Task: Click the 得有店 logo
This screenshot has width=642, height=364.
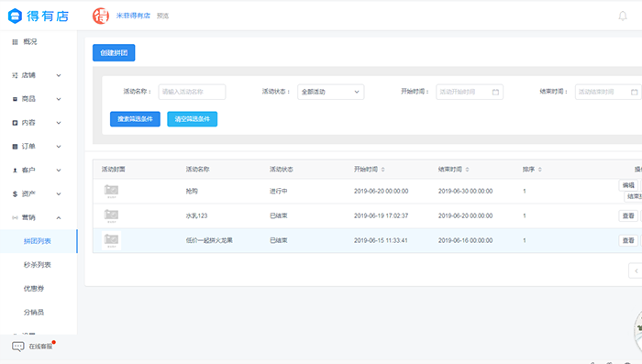Action: [39, 16]
